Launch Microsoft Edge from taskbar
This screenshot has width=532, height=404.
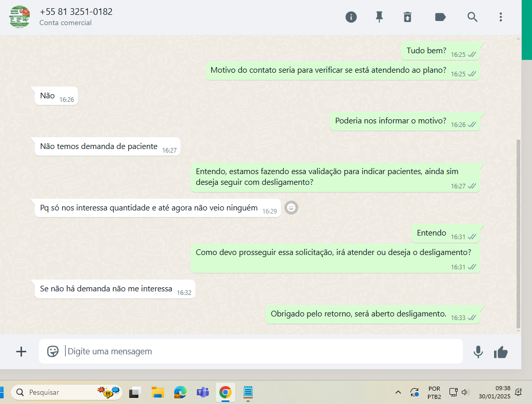click(x=180, y=392)
